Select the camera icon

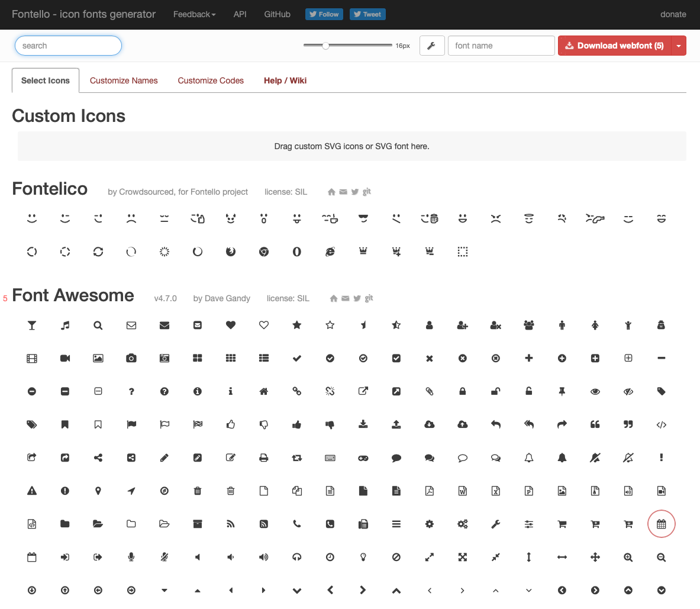pos(131,358)
